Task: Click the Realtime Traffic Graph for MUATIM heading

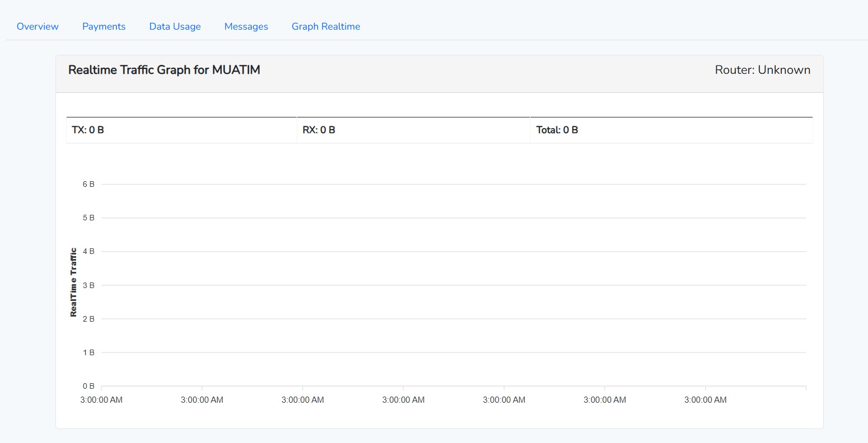Action: pyautogui.click(x=164, y=70)
